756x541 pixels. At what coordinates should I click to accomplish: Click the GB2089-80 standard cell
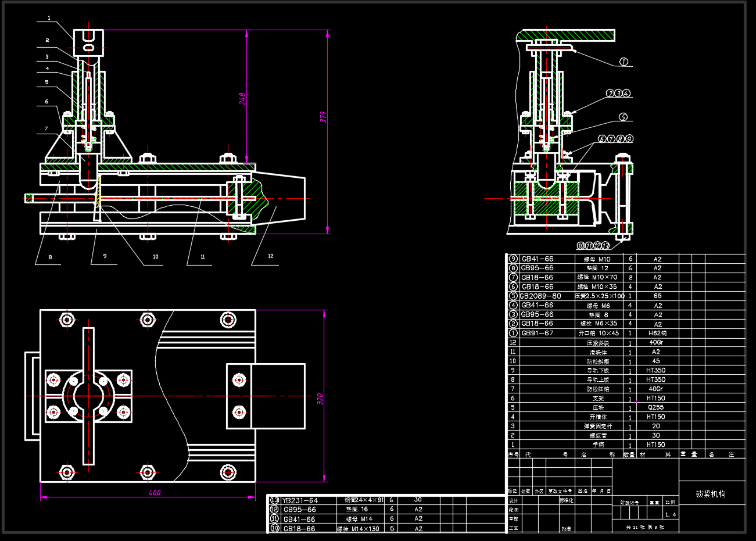pos(540,296)
